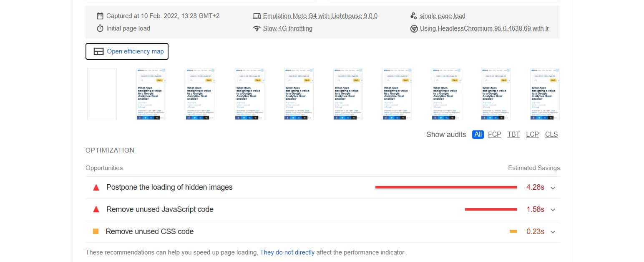Click the calendar icon beside capture date
This screenshot has width=644, height=262.
[x=100, y=16]
